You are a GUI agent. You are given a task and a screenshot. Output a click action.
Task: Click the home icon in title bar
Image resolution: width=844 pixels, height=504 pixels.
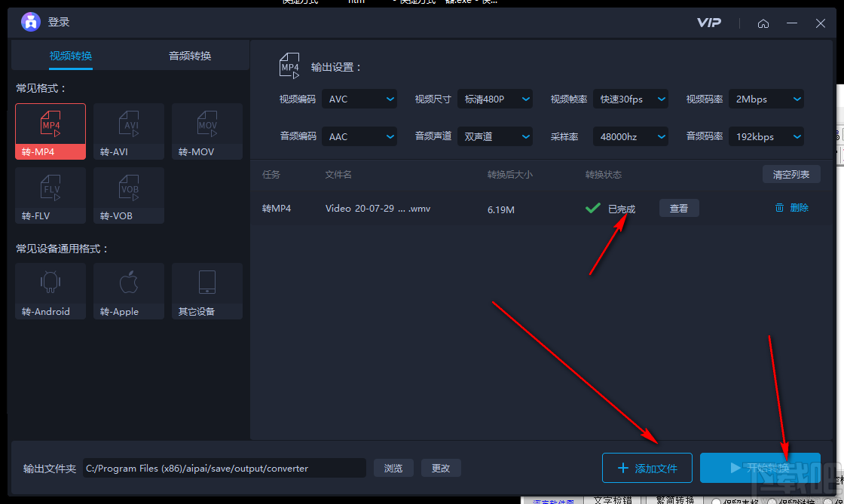point(763,23)
